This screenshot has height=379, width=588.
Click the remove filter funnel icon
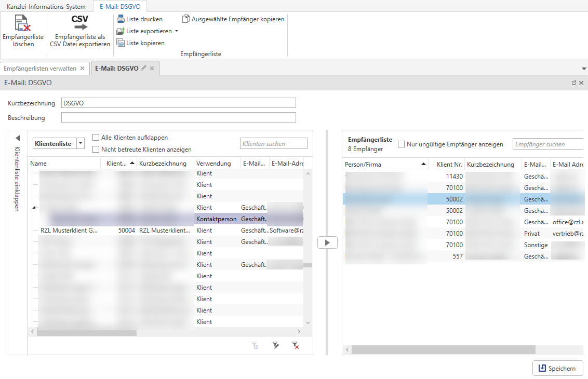(296, 345)
